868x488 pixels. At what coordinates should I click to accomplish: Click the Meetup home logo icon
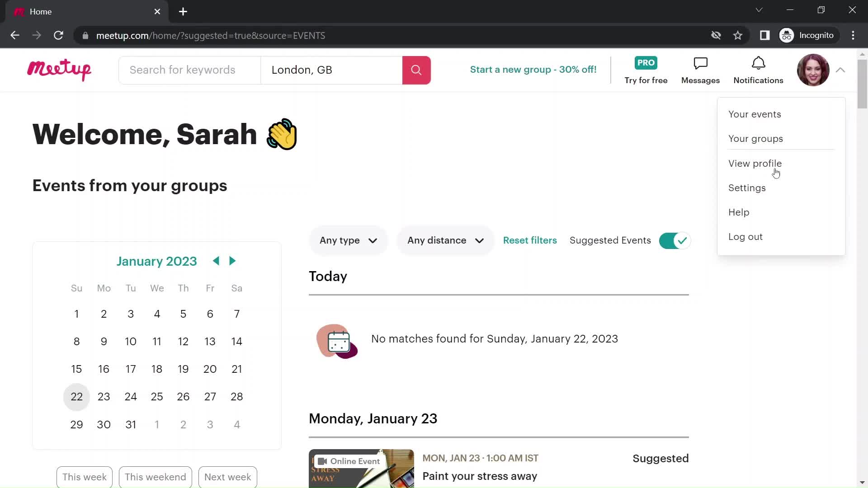click(59, 70)
